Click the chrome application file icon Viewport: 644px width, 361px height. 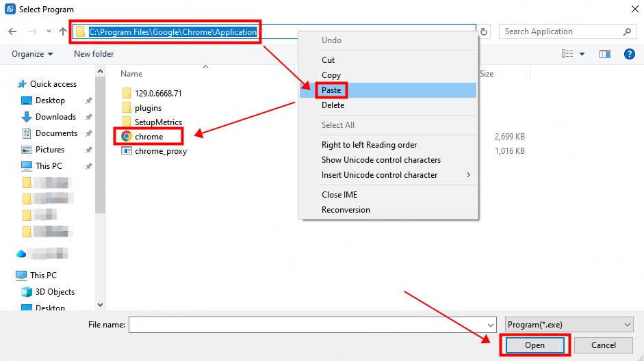point(126,137)
